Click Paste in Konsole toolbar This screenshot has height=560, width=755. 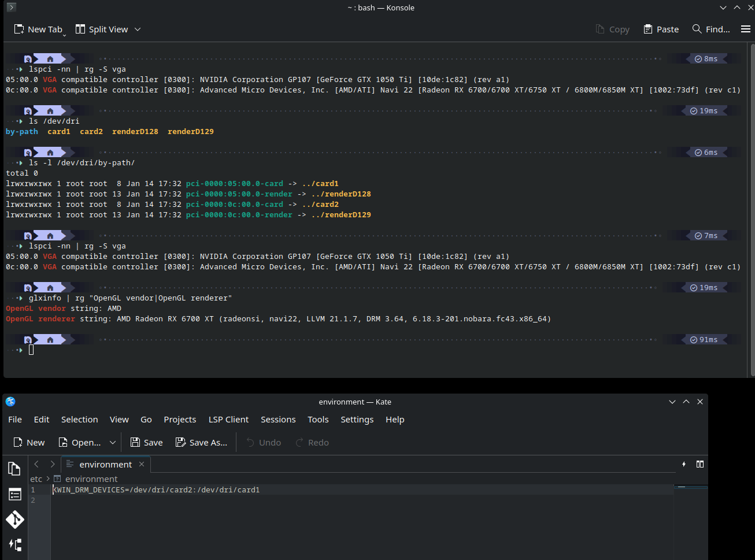tap(661, 29)
